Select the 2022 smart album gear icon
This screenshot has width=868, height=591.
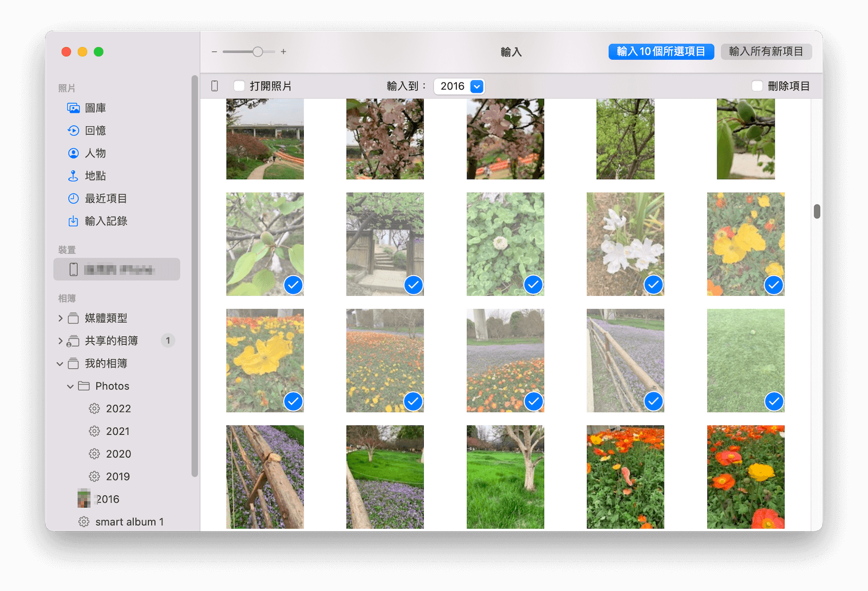point(94,409)
